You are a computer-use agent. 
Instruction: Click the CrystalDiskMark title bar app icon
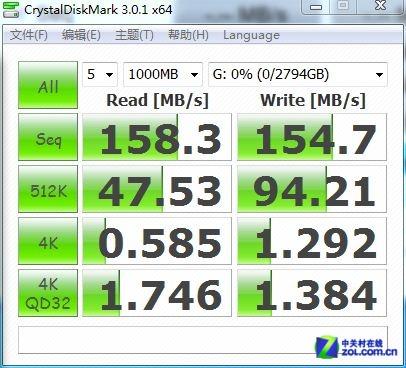pos(11,9)
